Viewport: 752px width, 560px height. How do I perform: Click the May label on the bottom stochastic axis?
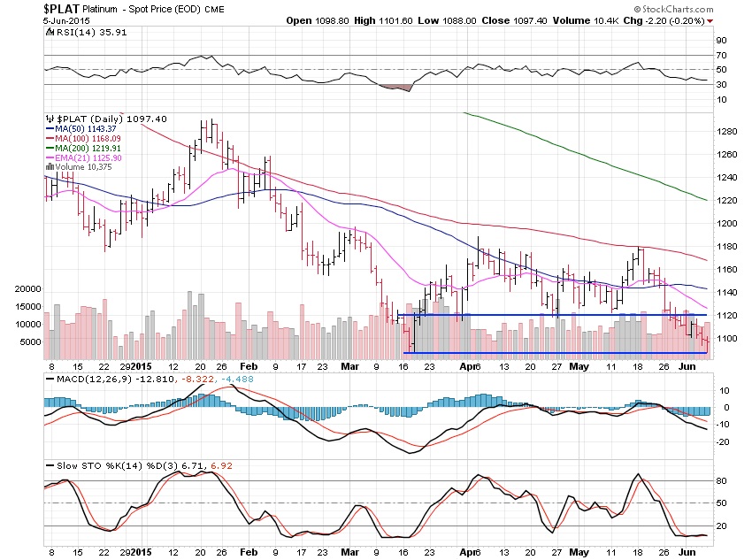pos(579,552)
